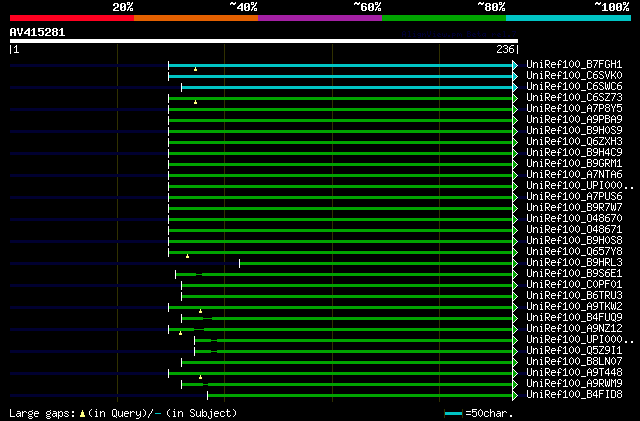This screenshot has width=640, height=421.
Task: Select the UniRef100_A9TKW2 label
Action: (x=574, y=307)
